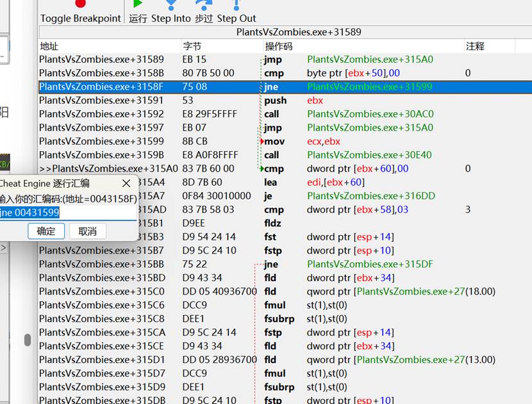The height and width of the screenshot is (404, 532).
Task: Select the mov ecx,ebx row at +31599
Action: (285, 141)
